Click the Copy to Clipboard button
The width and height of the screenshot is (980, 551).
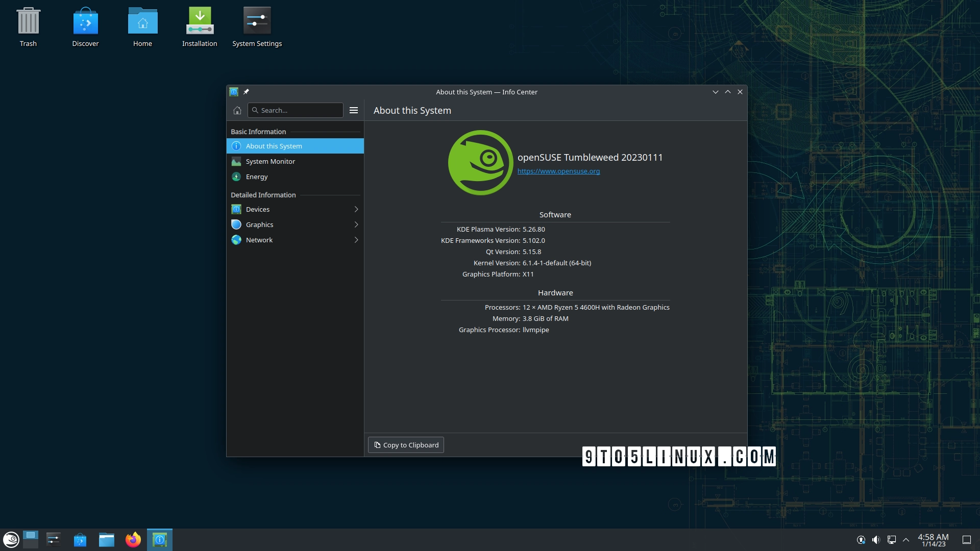pyautogui.click(x=406, y=444)
